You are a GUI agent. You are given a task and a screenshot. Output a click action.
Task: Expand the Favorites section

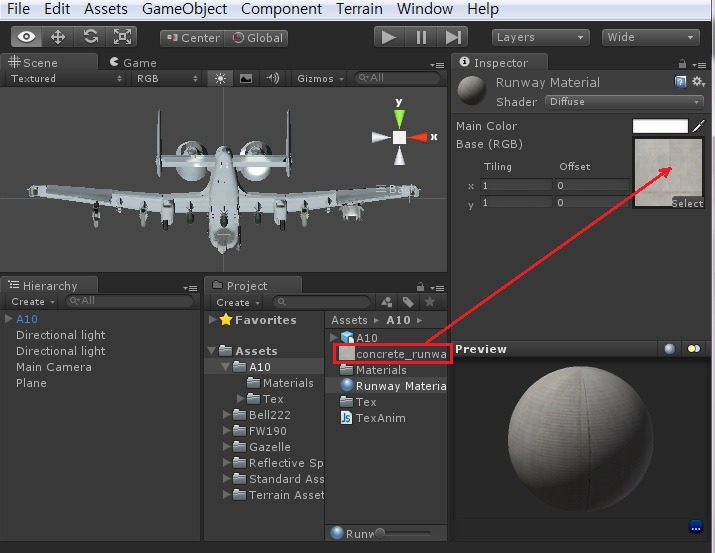tap(212, 320)
